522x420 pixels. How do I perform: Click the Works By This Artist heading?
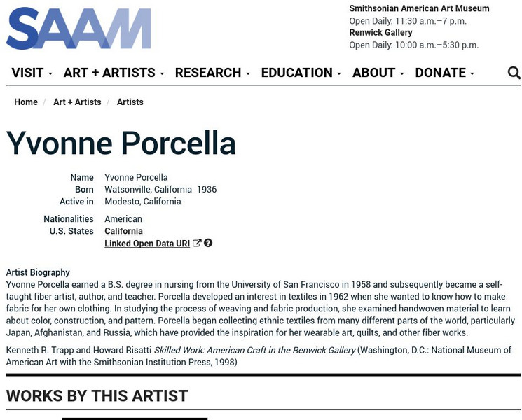(x=97, y=395)
